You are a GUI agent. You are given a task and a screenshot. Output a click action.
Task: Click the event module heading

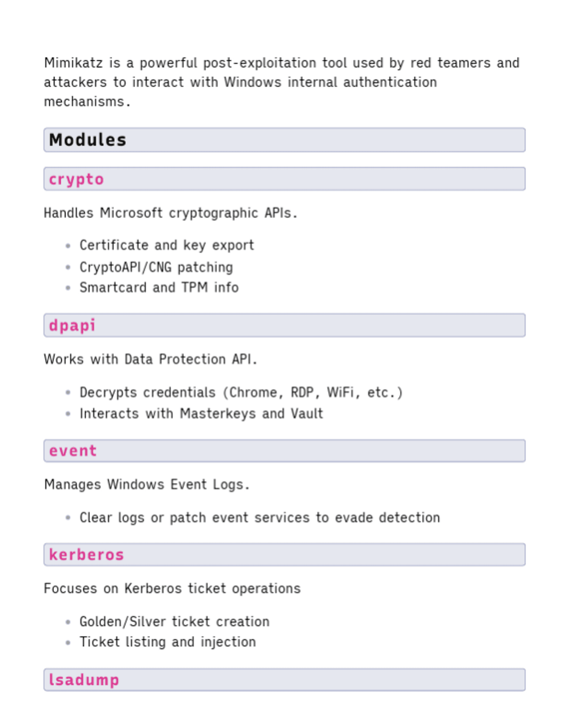73,451
